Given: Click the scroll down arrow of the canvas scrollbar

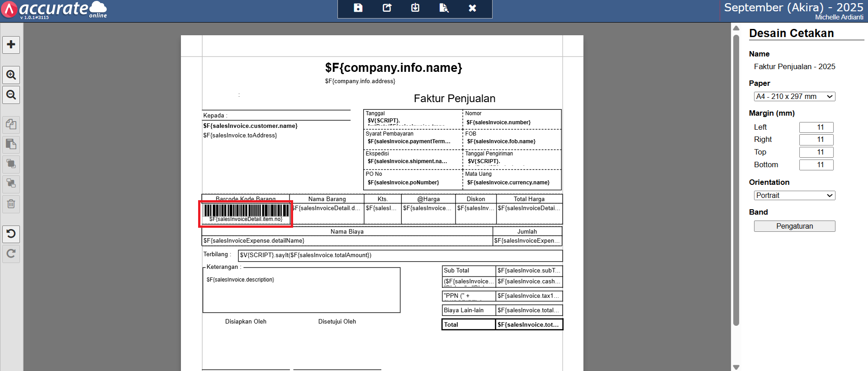Looking at the screenshot, I should coord(736,367).
